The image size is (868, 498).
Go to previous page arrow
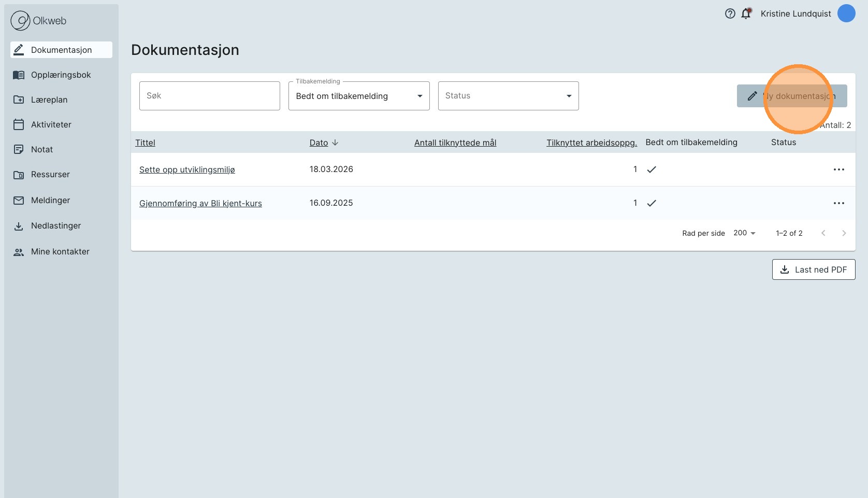pyautogui.click(x=823, y=233)
